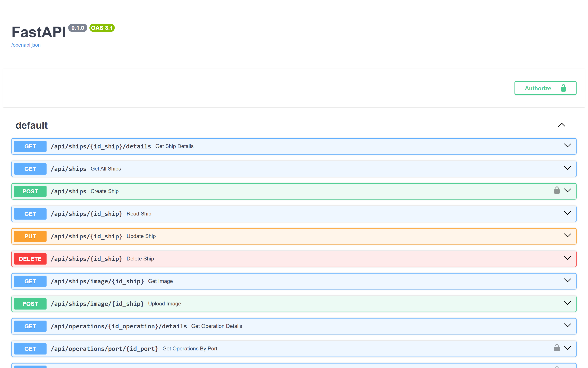This screenshot has width=588, height=368.
Task: Click the 'Read Ship' summary text
Action: 139,214
